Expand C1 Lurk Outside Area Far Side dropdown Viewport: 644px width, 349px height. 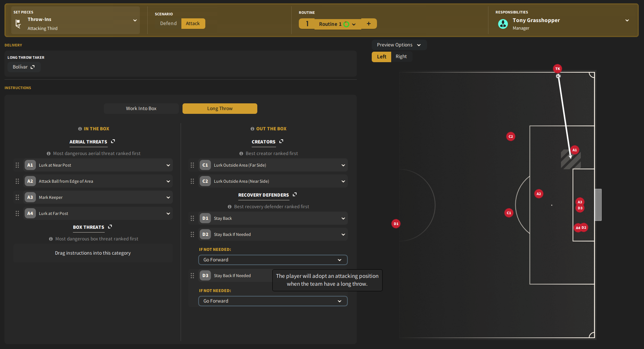click(273, 165)
